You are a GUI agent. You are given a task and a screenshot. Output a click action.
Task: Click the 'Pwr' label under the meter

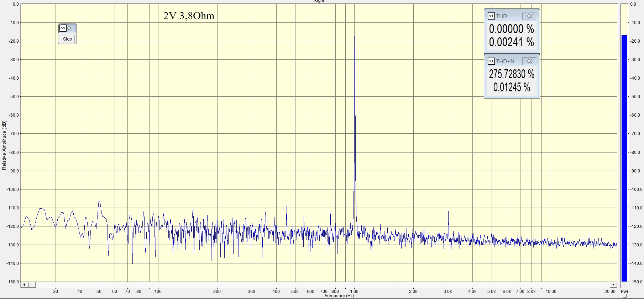[x=625, y=292]
